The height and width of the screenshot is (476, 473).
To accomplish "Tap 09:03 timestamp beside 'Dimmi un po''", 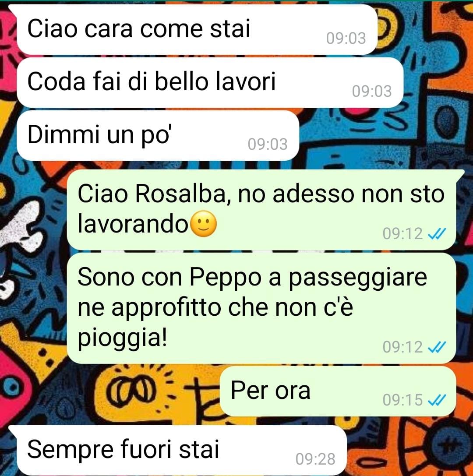I will (x=268, y=144).
